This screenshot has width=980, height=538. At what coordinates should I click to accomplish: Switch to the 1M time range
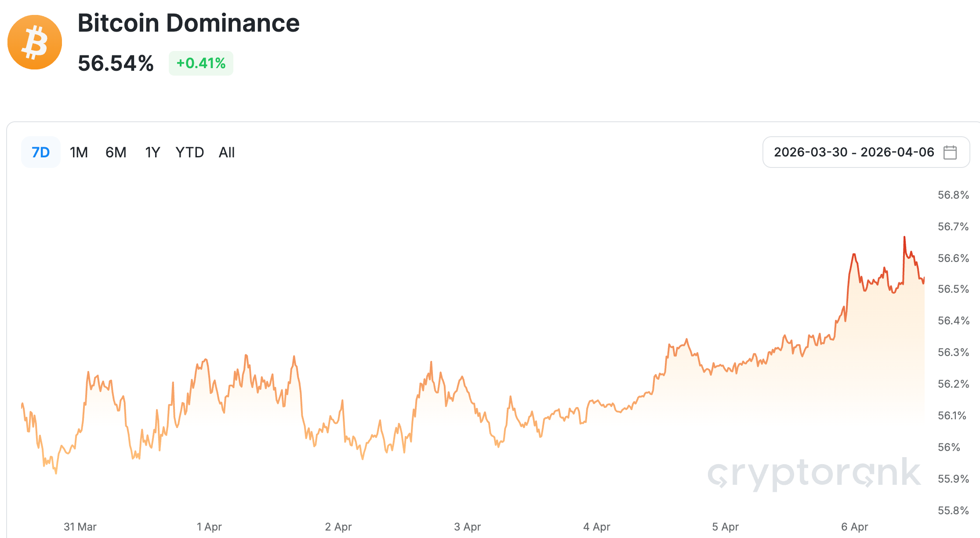coord(79,153)
